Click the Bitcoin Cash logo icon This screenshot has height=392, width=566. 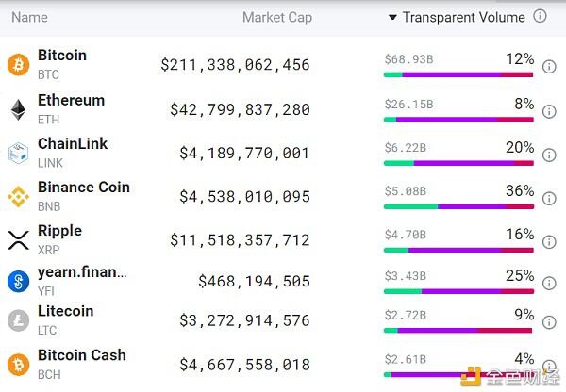click(x=19, y=365)
